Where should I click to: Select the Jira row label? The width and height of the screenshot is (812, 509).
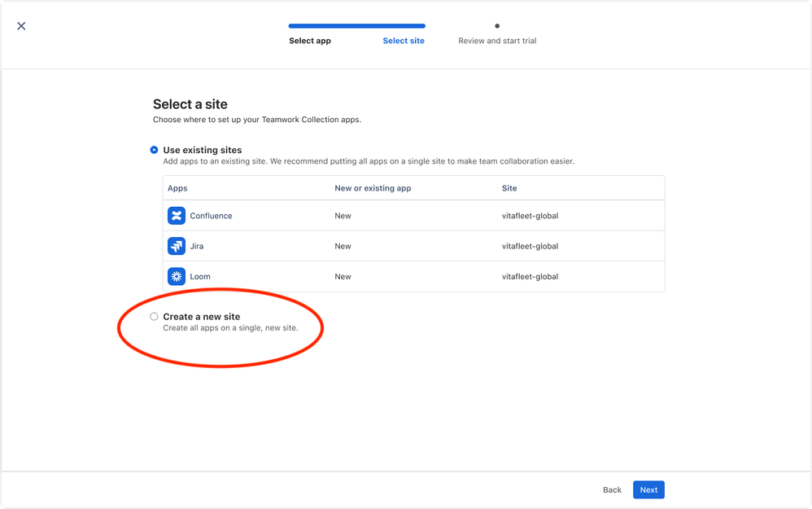(197, 246)
